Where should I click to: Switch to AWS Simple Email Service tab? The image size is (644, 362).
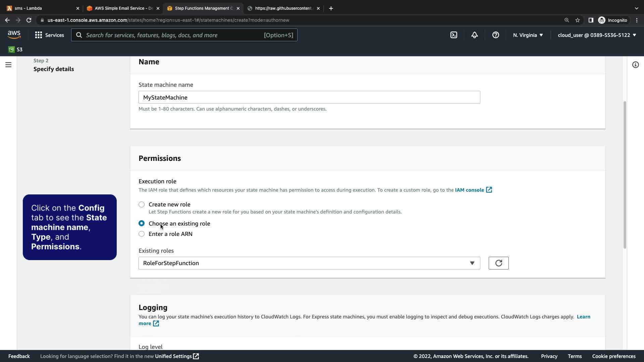coord(121,8)
